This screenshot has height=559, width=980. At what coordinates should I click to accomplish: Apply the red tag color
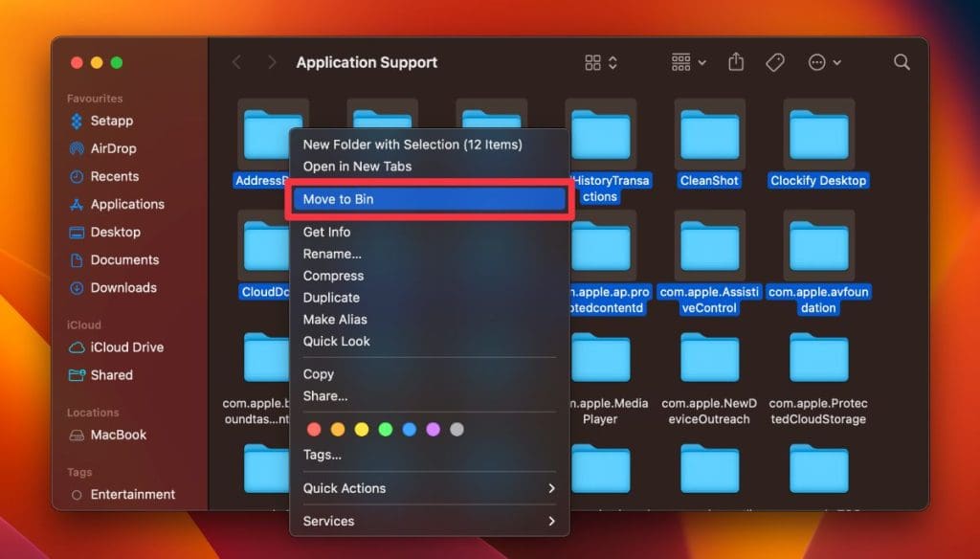314,430
